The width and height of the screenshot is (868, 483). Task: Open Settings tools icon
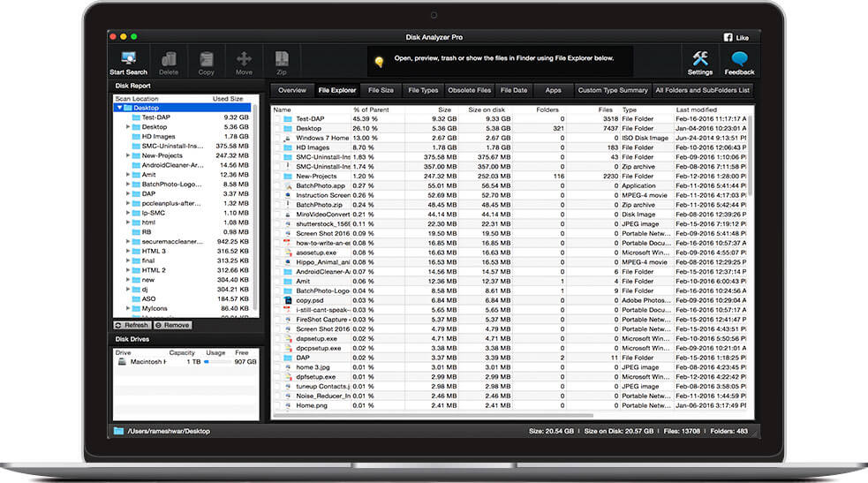point(700,58)
